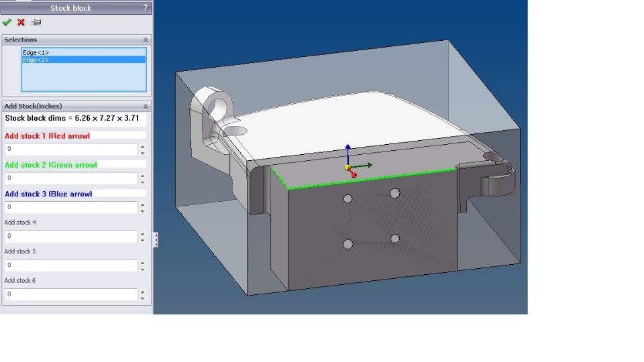This screenshot has width=644, height=362.
Task: Click the Add stock 3 input field
Action: tap(70, 207)
